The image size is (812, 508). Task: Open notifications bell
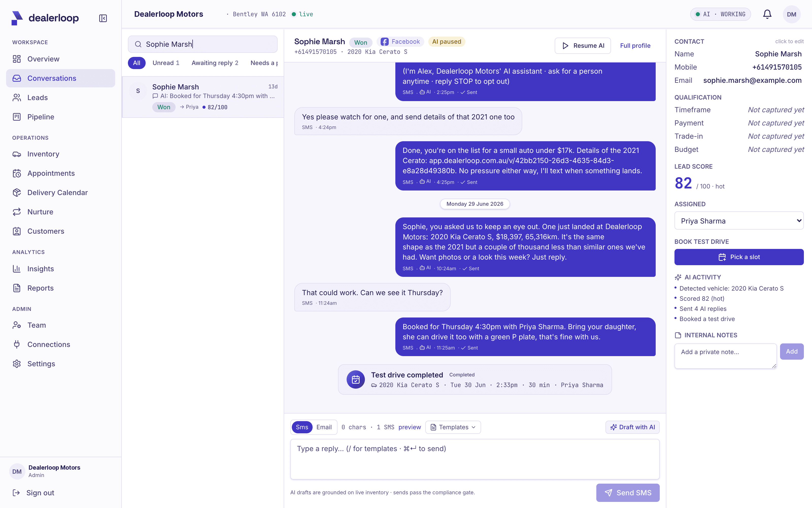point(767,14)
